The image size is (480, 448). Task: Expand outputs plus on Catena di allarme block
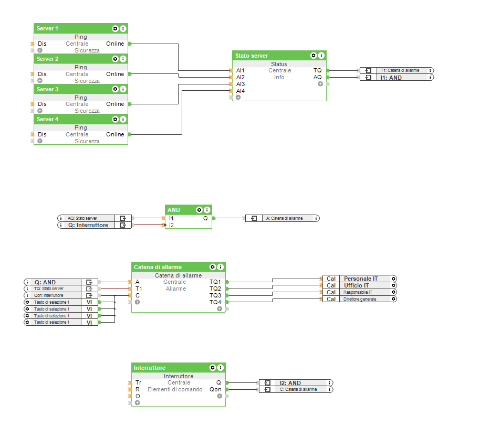tap(220, 309)
